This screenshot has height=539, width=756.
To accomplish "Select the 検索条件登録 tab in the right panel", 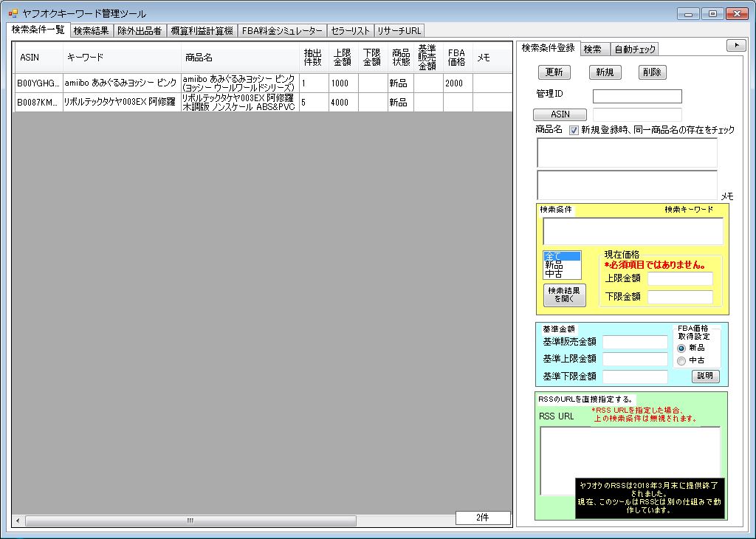I will pos(549,48).
